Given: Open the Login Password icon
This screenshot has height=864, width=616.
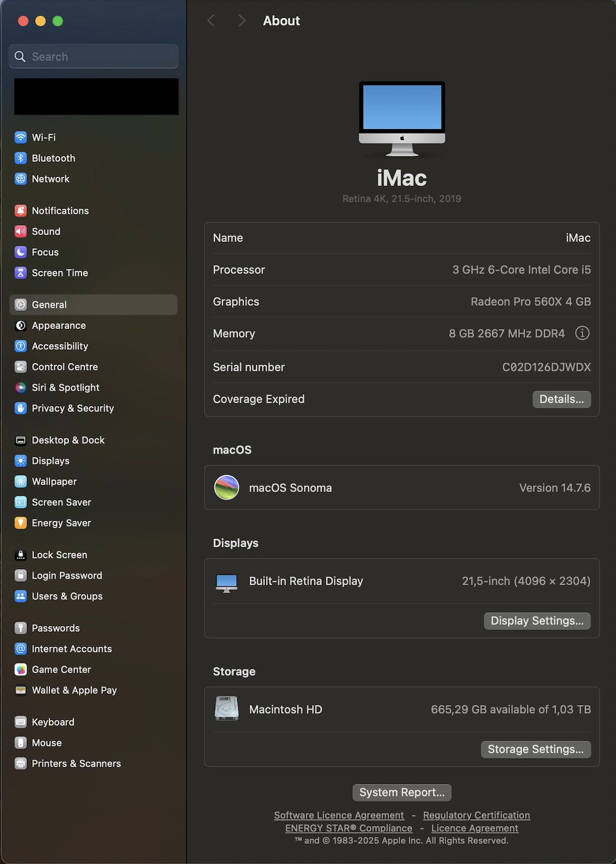Looking at the screenshot, I should [x=21, y=575].
